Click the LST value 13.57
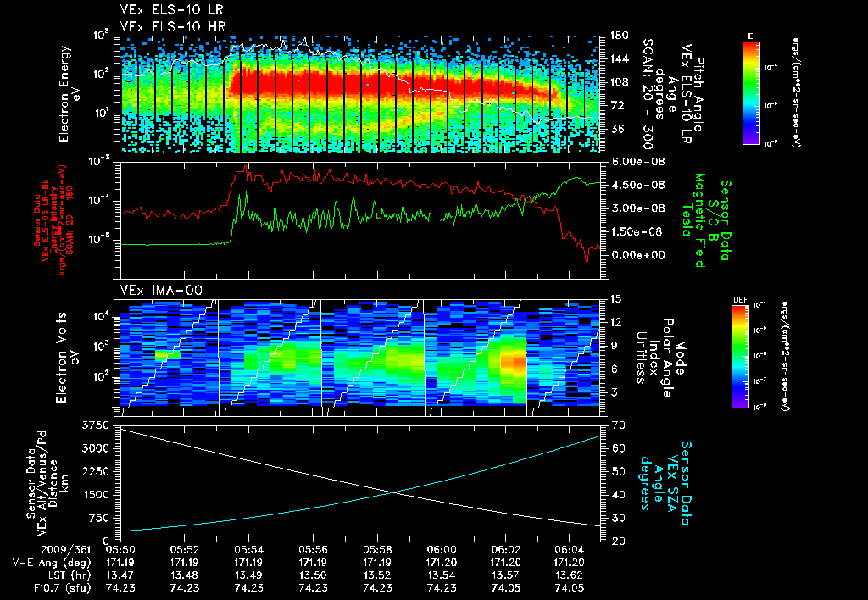 [505, 575]
